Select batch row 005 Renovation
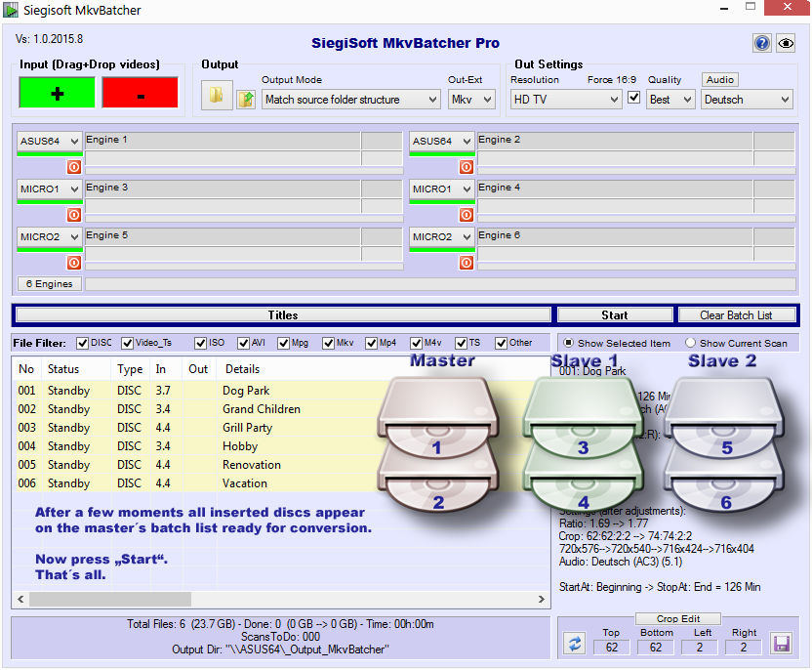Viewport: 812px width, 670px height. pyautogui.click(x=281, y=465)
